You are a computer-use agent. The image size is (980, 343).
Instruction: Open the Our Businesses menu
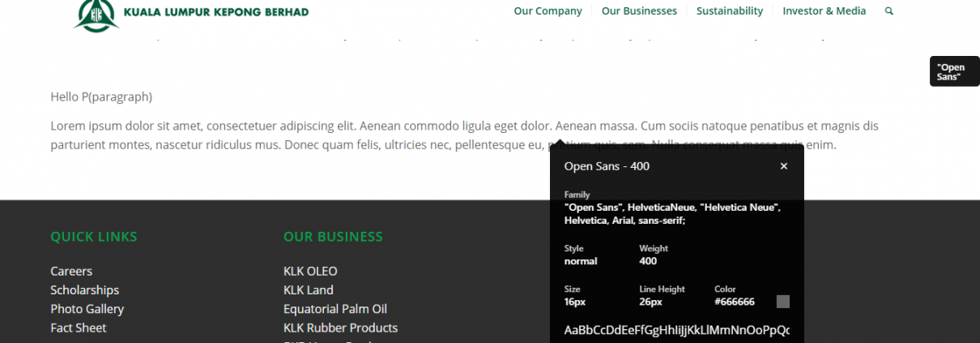(x=639, y=11)
